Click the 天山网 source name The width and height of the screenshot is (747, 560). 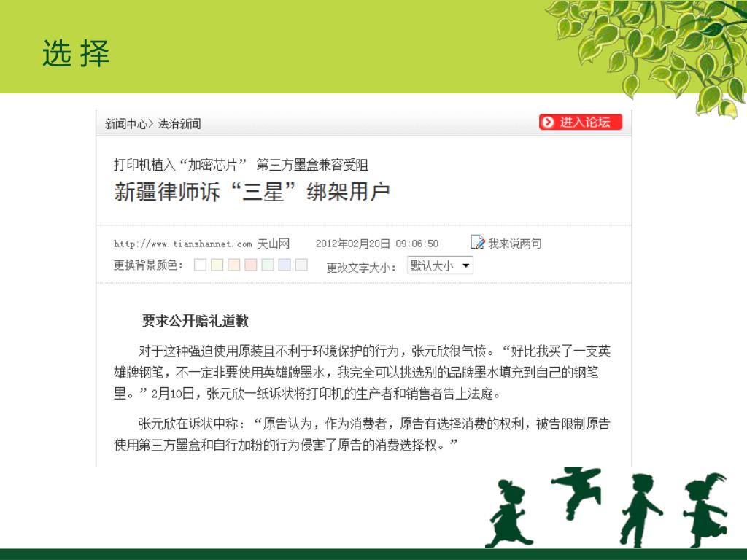pos(274,244)
